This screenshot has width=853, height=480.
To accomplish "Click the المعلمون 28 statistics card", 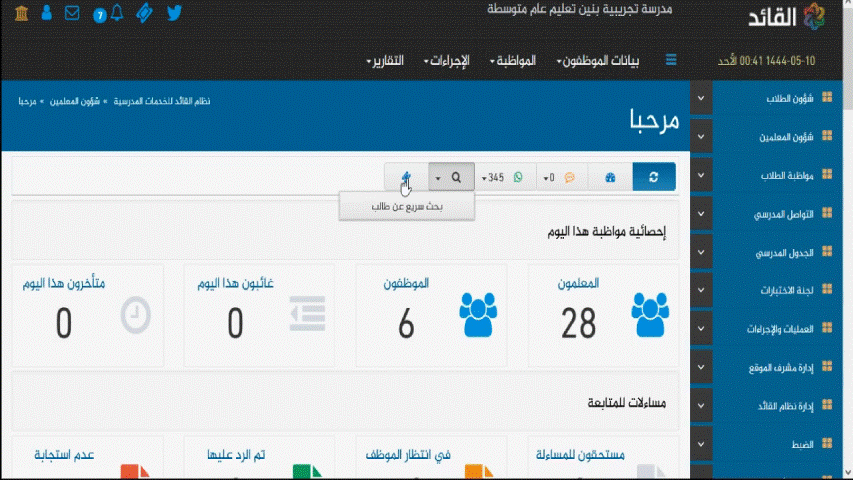I will [604, 315].
